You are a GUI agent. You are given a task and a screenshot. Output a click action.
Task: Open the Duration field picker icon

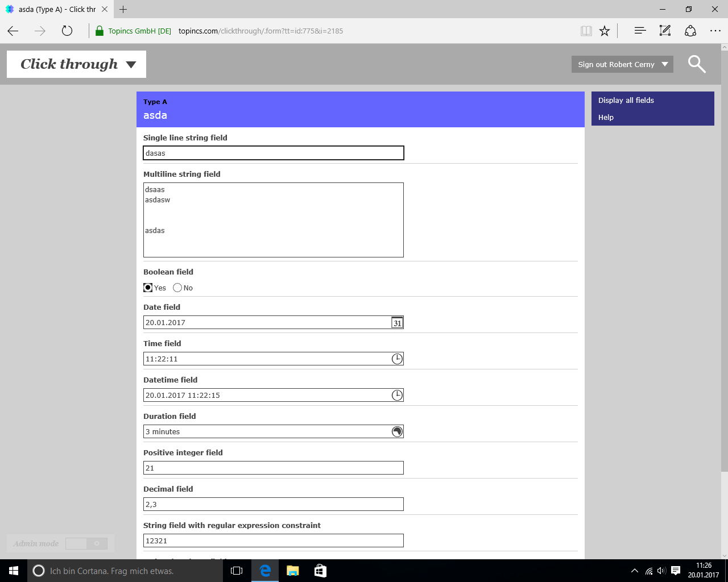coord(397,431)
